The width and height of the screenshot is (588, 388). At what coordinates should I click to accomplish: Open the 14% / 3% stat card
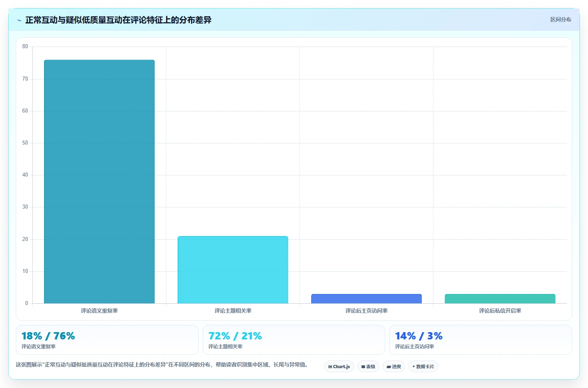point(481,340)
